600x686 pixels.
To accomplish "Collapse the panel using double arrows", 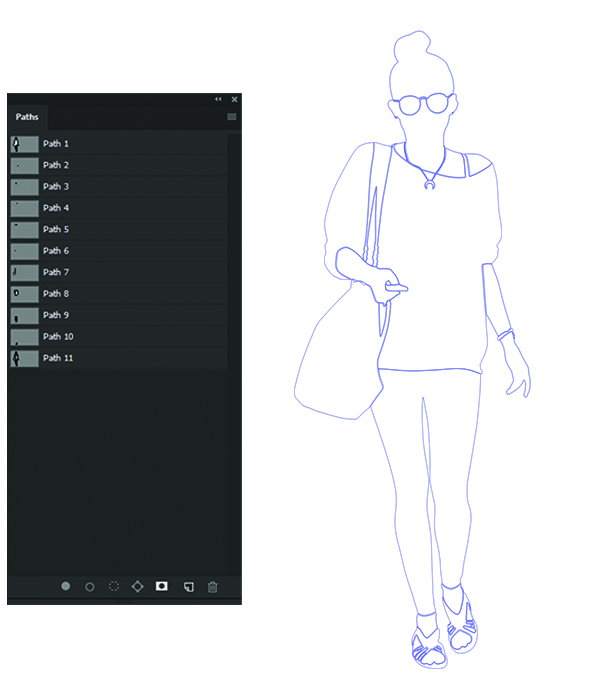I will (218, 99).
